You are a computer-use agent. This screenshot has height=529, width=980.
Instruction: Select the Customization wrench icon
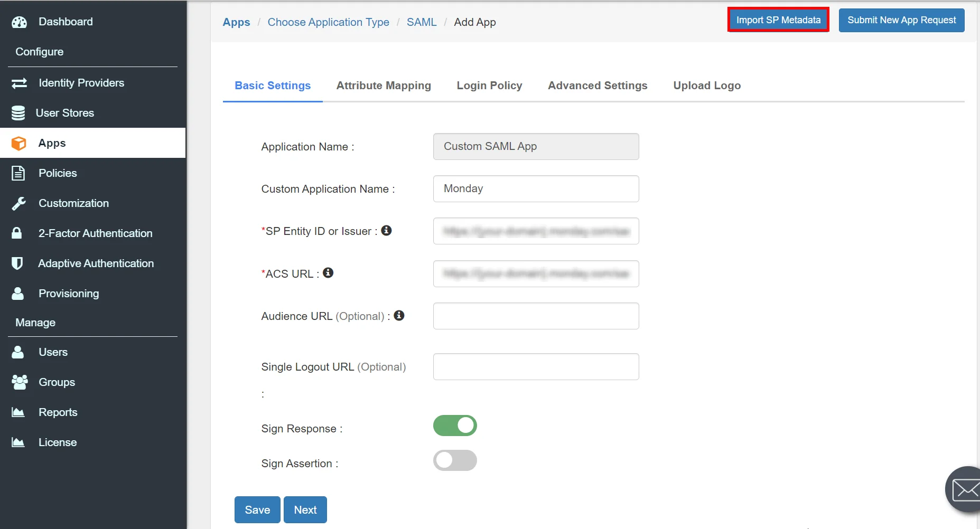18,203
